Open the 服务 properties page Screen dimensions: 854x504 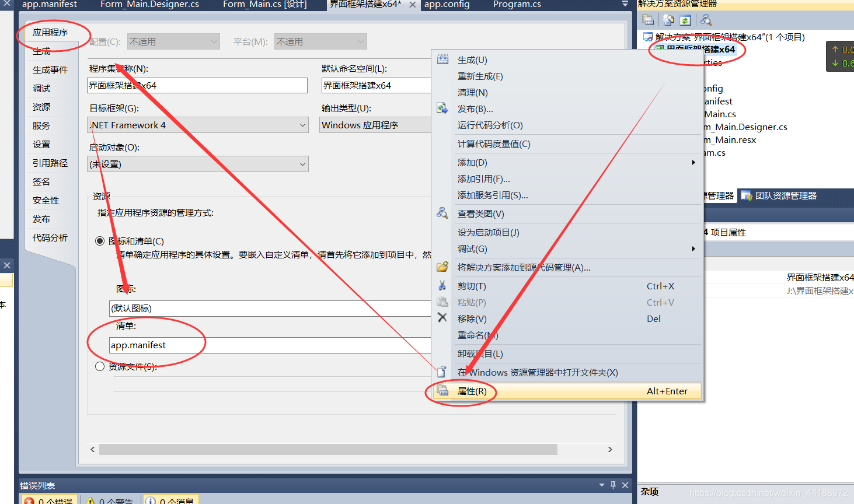tap(41, 126)
